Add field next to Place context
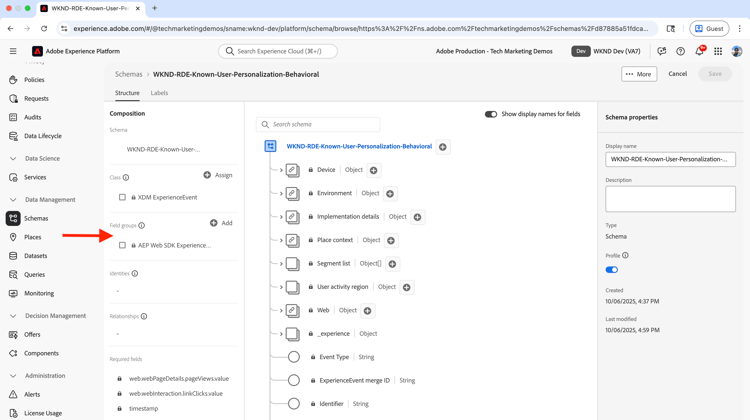This screenshot has height=420, width=750. pyautogui.click(x=391, y=241)
